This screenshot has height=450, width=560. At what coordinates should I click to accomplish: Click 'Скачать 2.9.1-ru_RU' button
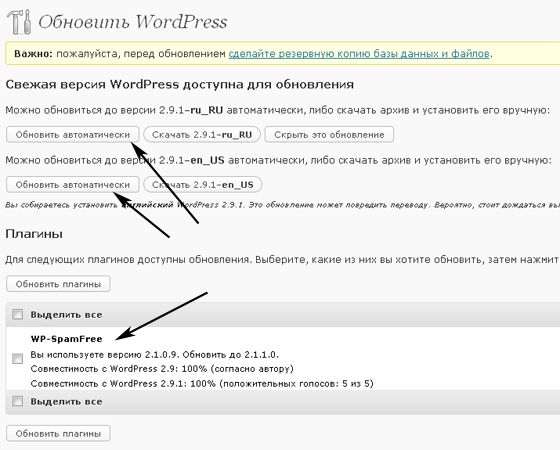click(x=202, y=135)
